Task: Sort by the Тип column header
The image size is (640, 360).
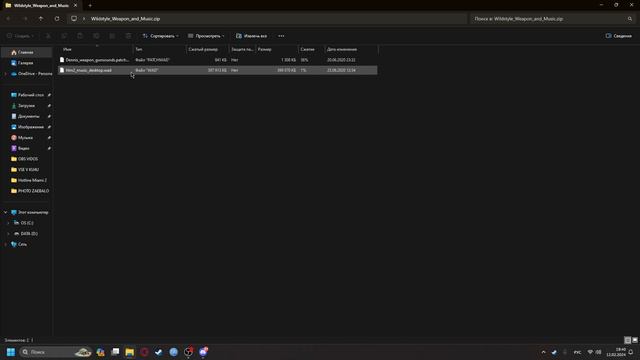Action: coord(159,49)
